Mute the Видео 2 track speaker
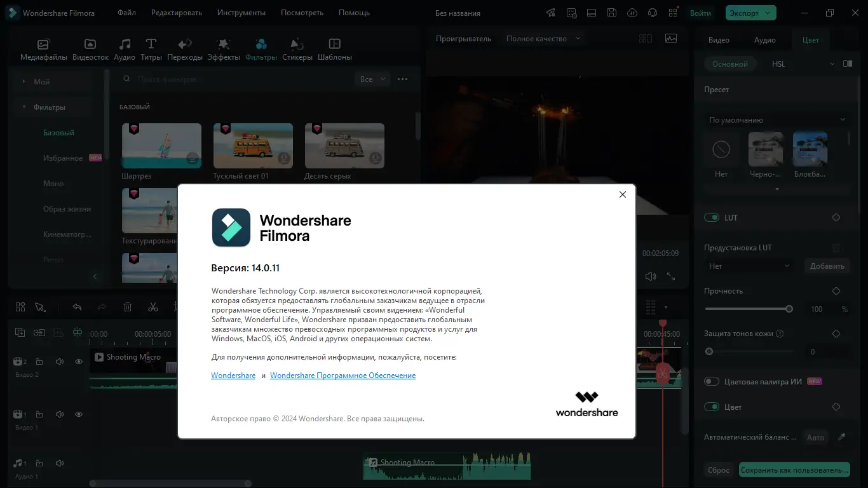The height and width of the screenshot is (488, 868). (60, 362)
